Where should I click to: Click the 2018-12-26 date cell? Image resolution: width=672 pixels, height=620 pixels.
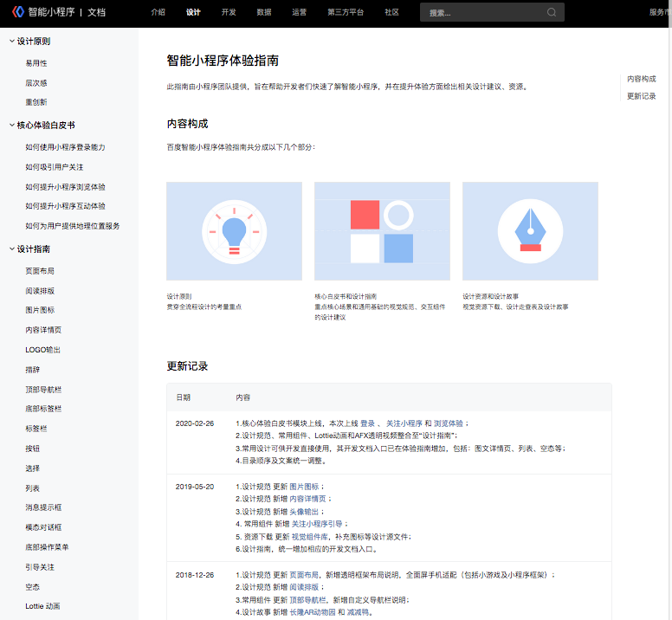point(195,575)
